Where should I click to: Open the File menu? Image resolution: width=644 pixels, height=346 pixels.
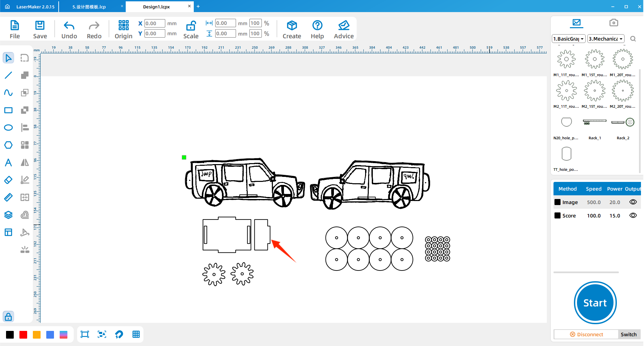(x=15, y=30)
